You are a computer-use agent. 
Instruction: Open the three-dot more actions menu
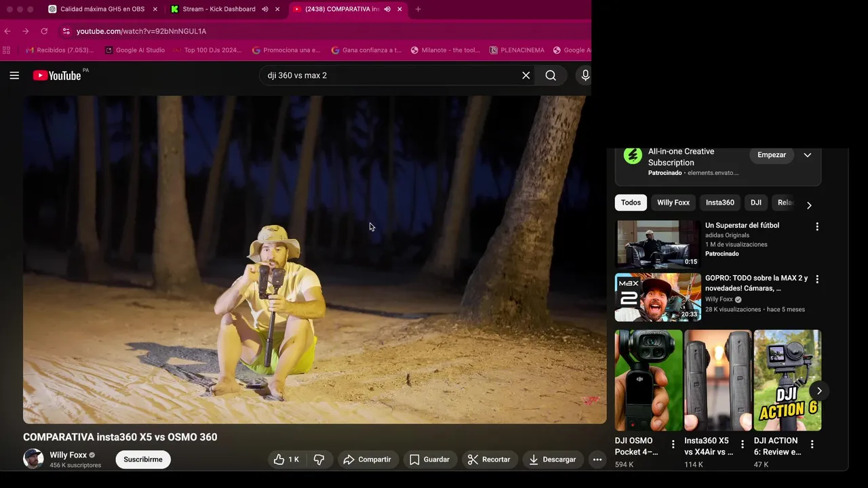coord(597,460)
